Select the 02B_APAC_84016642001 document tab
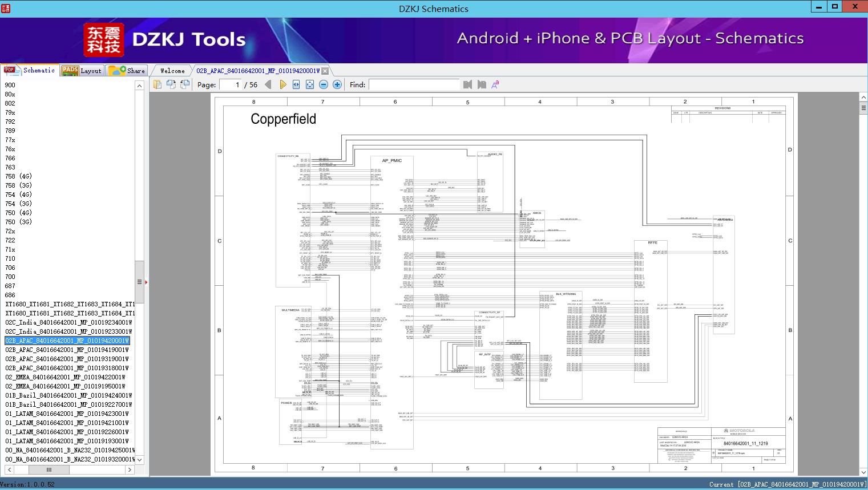868x490 pixels. (258, 71)
